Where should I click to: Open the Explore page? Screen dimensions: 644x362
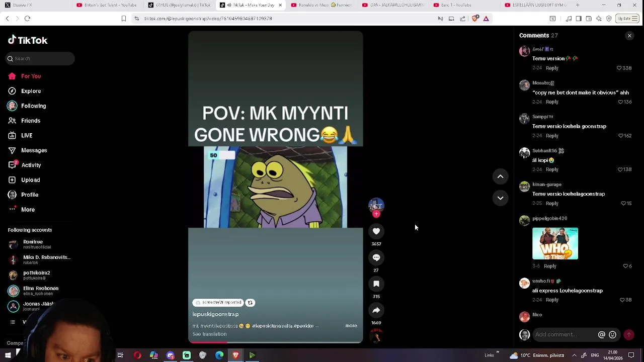pos(24,91)
